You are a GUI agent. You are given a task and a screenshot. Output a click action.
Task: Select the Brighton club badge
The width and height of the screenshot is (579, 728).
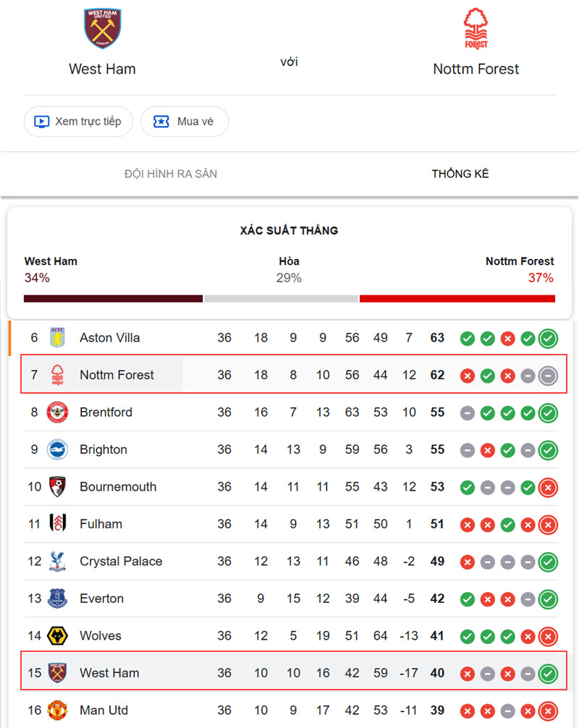click(58, 449)
